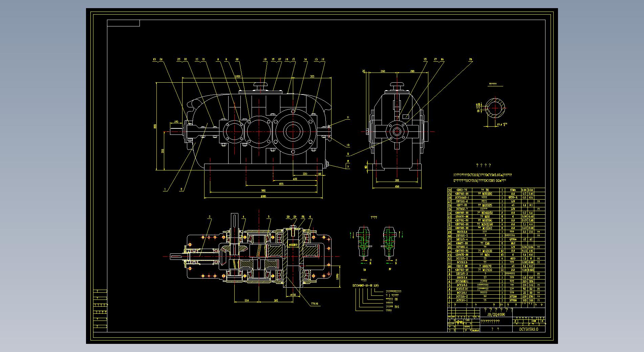The height and width of the screenshot is (352, 644).
Task: Select parts list code DCY315-3
Action: coord(462,258)
